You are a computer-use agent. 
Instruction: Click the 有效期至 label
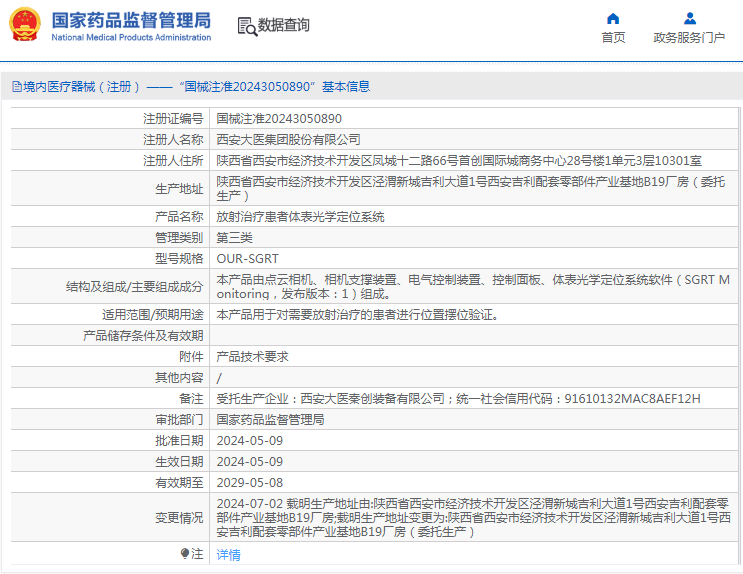click(179, 483)
